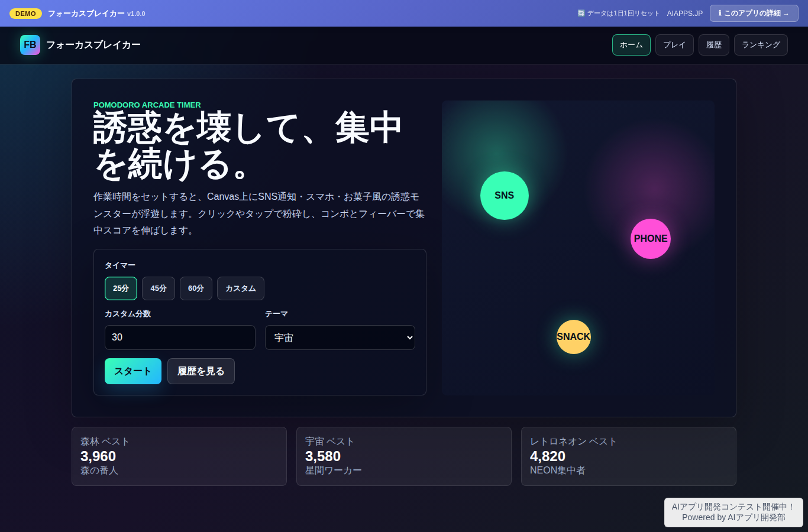Open the 履歴 nav tab

[714, 45]
